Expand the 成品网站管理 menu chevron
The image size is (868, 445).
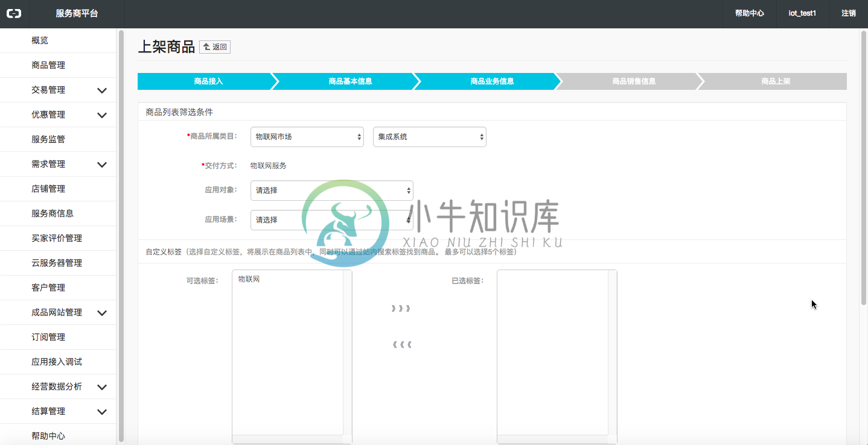[102, 313]
